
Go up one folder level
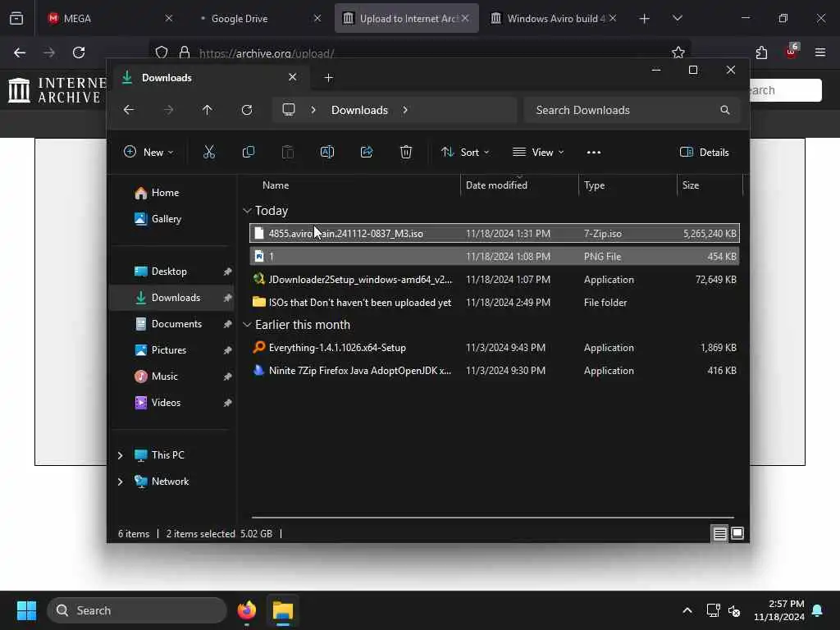[208, 110]
